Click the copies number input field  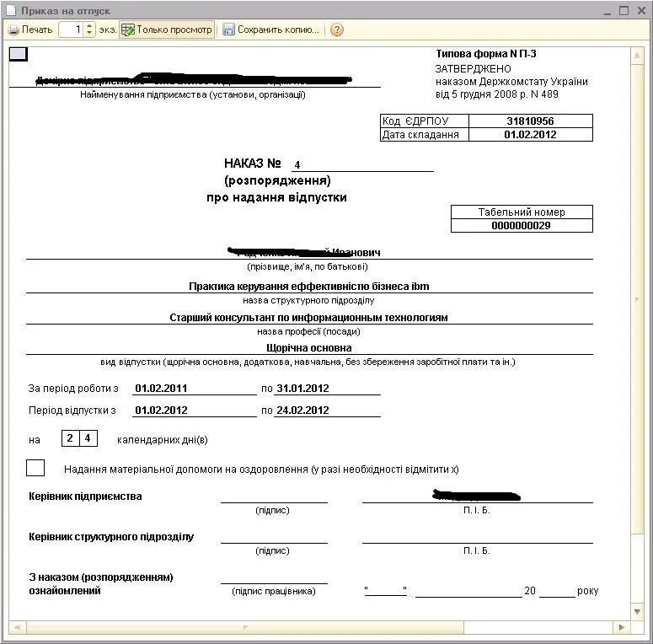pyautogui.click(x=72, y=30)
